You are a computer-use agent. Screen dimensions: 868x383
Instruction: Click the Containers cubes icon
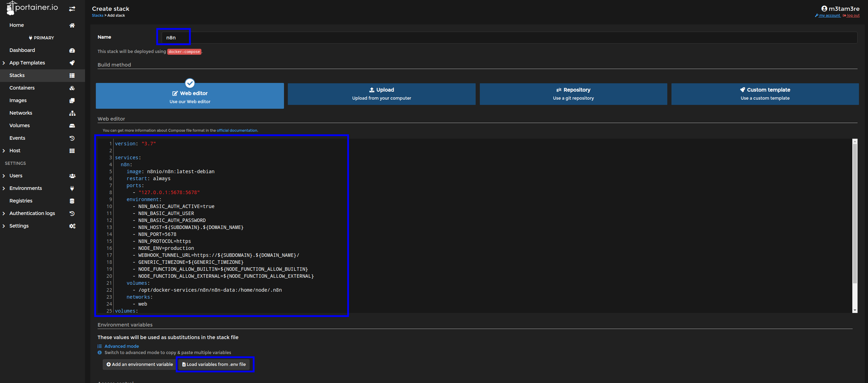tap(72, 88)
